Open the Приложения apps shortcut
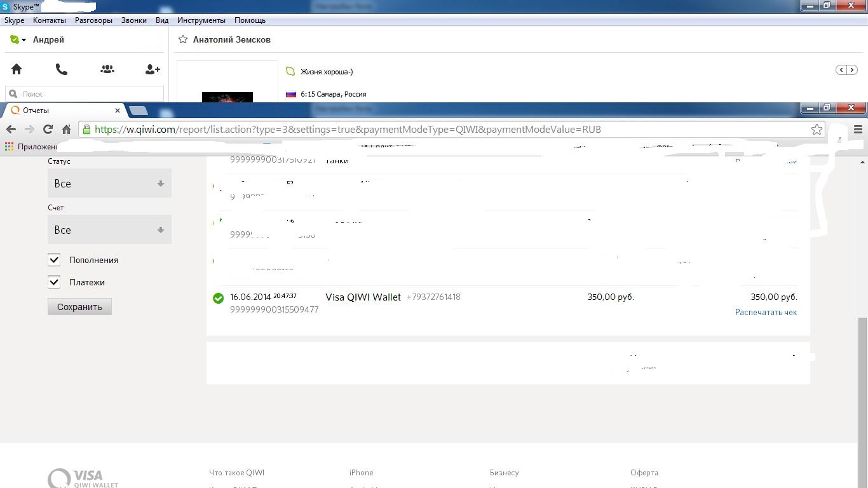This screenshot has height=488, width=868. 31,146
